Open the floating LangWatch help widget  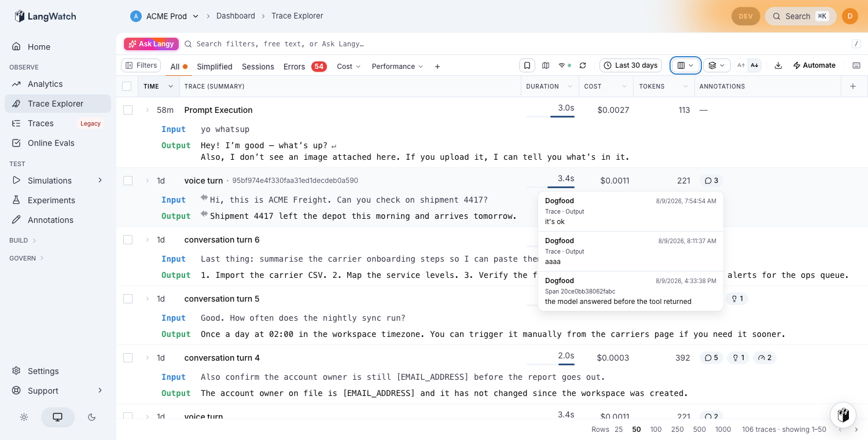(x=843, y=415)
